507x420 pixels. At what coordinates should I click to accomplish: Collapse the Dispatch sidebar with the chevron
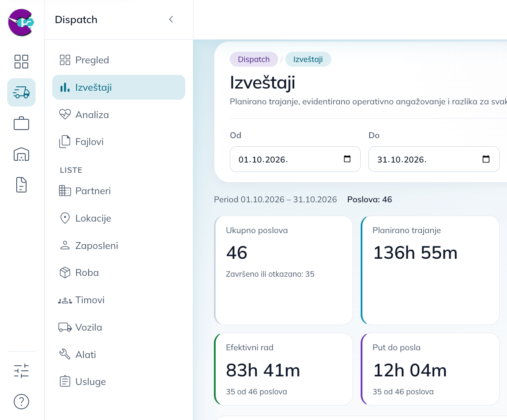point(171,19)
